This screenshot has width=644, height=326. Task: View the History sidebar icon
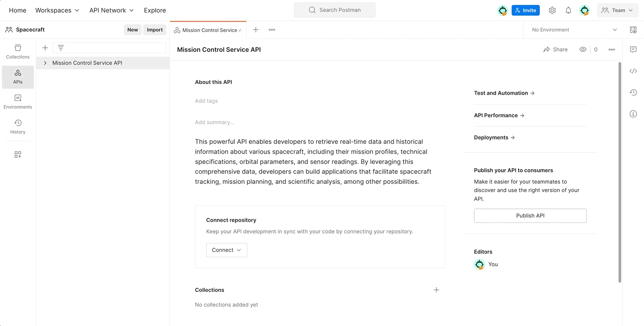(x=17, y=126)
